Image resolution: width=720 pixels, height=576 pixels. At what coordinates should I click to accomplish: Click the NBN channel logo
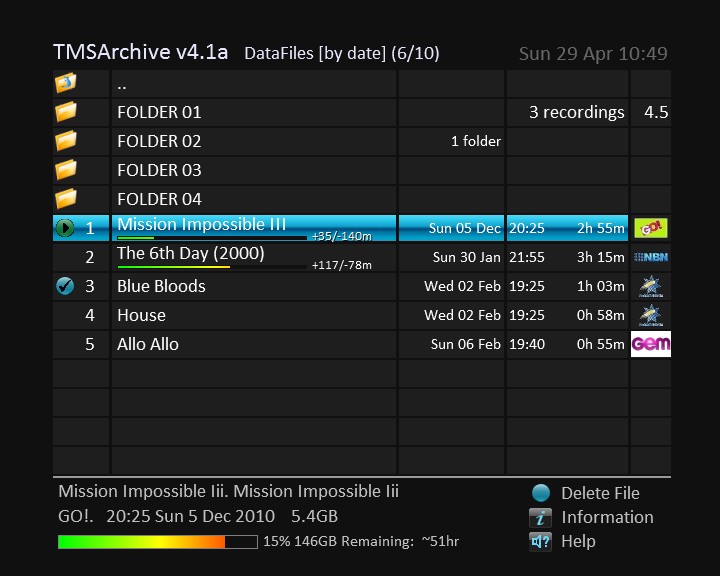pyautogui.click(x=650, y=257)
